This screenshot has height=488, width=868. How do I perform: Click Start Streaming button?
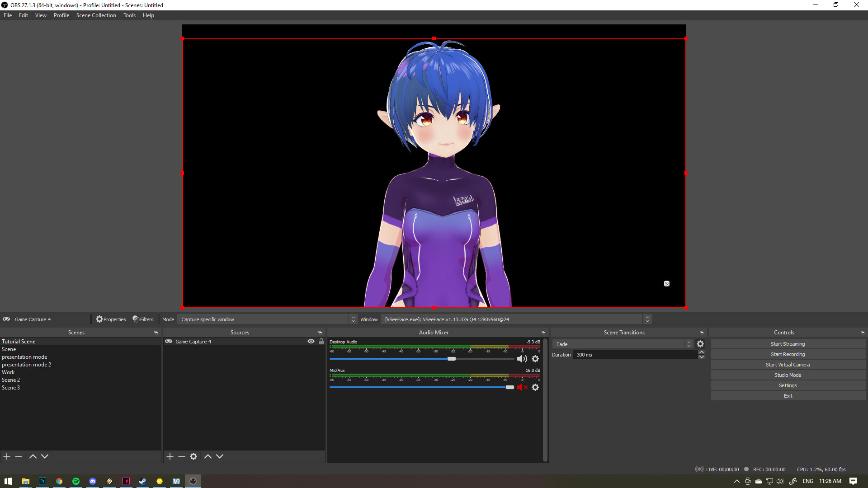(x=788, y=344)
